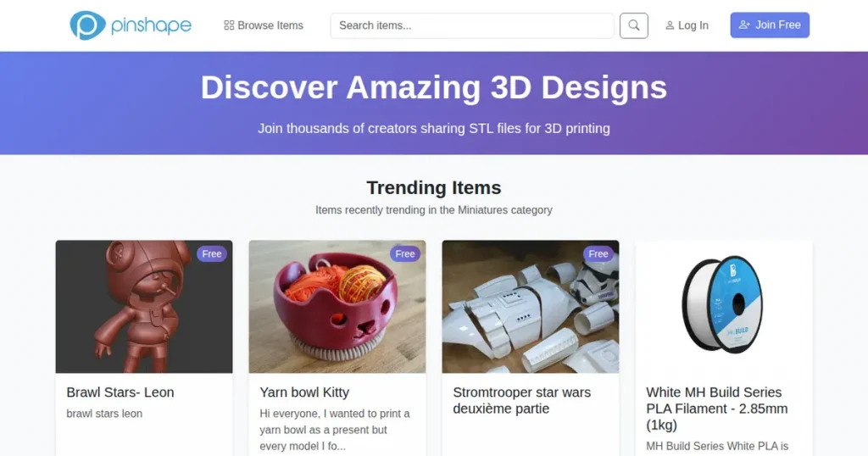Image resolution: width=868 pixels, height=456 pixels.
Task: Click the magnifier search button
Action: pyautogui.click(x=634, y=25)
